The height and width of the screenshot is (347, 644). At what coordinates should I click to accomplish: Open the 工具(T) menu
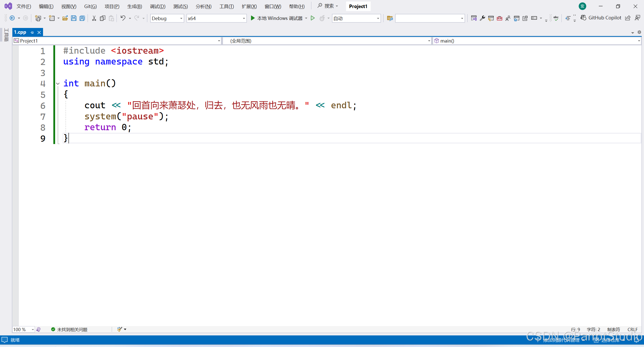pos(226,6)
